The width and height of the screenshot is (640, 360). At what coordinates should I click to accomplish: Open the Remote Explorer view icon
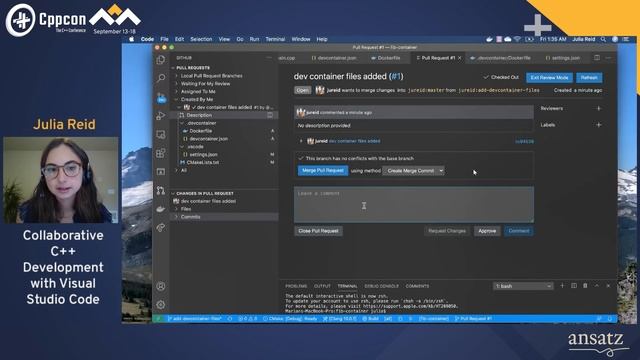[x=161, y=134]
